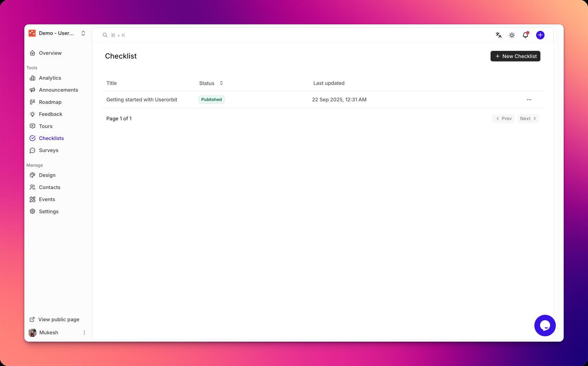This screenshot has width=588, height=366.
Task: Open the language translation icon
Action: coord(499,35)
